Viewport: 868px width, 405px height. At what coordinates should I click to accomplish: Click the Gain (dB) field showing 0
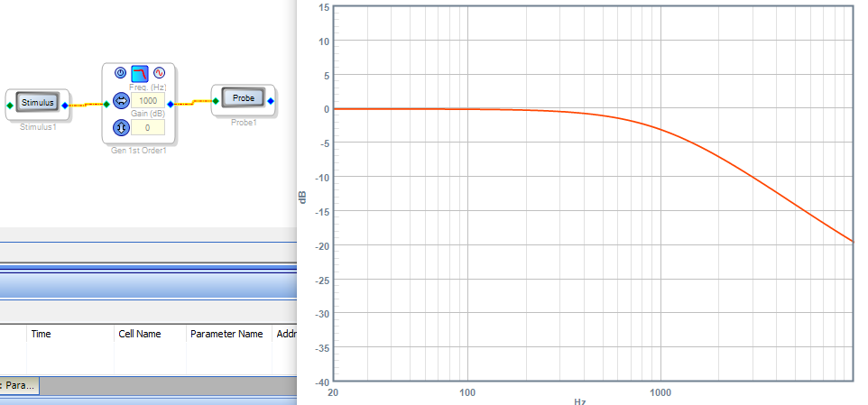147,127
